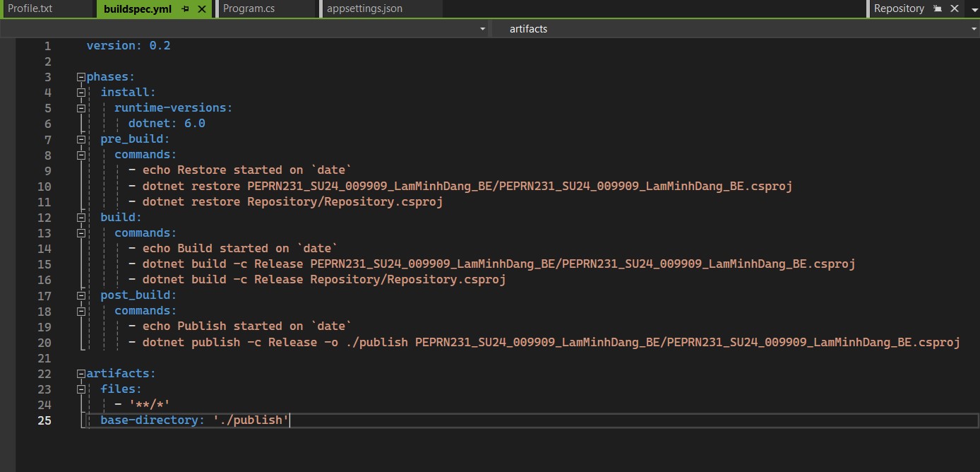Switch to the Profile.txt tab
Viewport: 980px width, 472px height.
coord(30,9)
